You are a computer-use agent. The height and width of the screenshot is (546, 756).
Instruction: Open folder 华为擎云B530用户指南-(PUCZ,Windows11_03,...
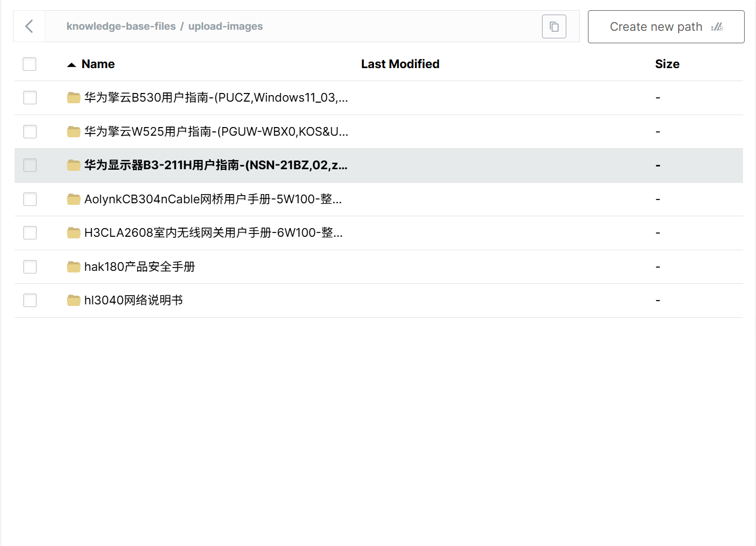coord(216,98)
